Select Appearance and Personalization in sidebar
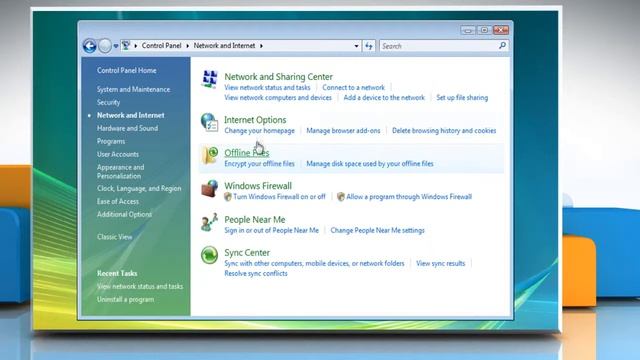The image size is (640, 360). point(120,171)
